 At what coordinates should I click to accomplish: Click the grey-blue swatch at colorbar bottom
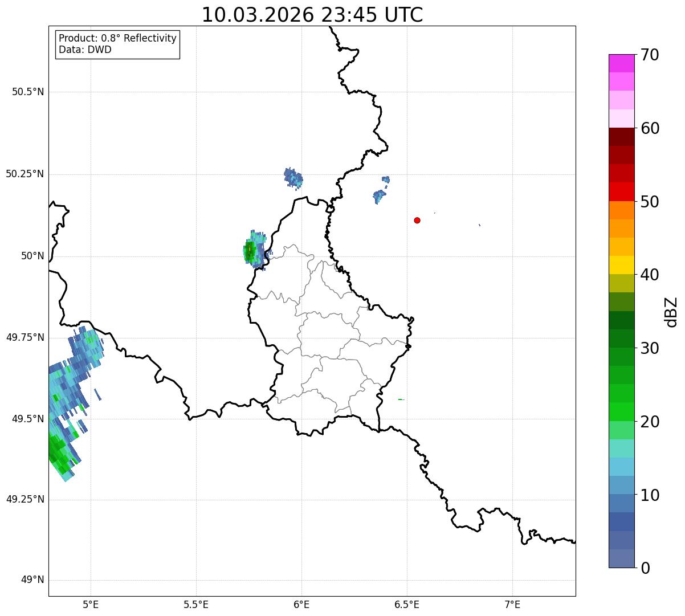[621, 558]
